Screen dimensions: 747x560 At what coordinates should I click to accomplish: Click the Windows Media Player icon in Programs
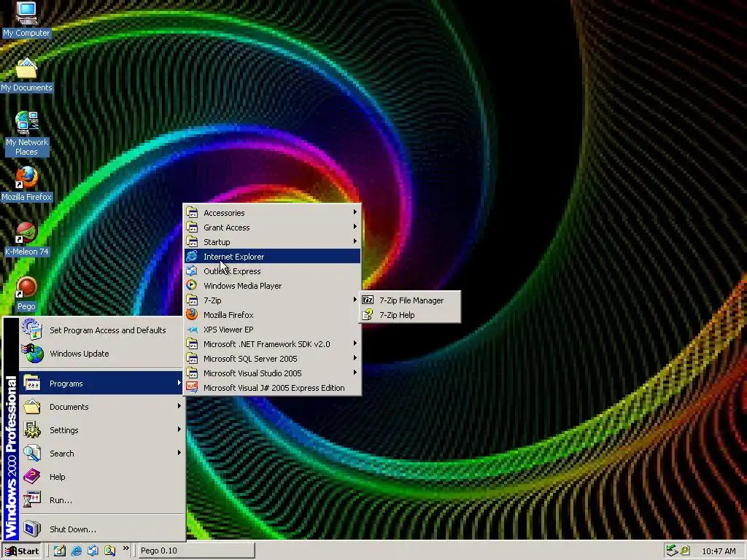[x=192, y=285]
